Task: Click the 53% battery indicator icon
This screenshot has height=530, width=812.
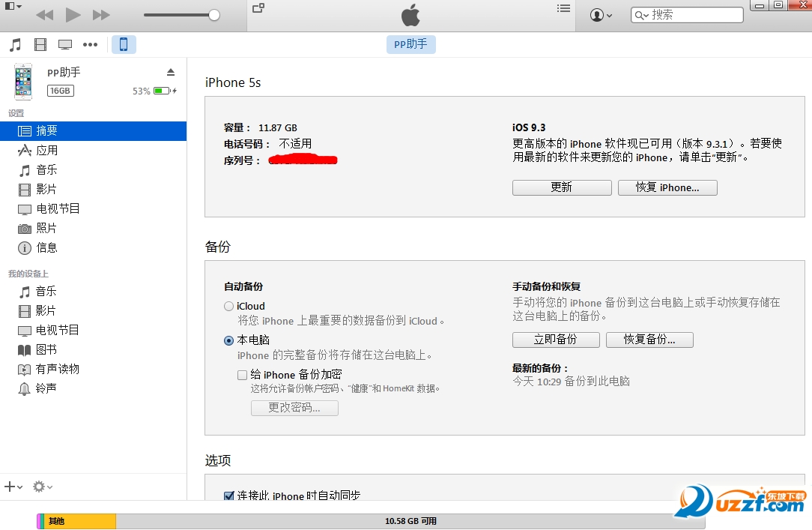Action: tap(166, 91)
